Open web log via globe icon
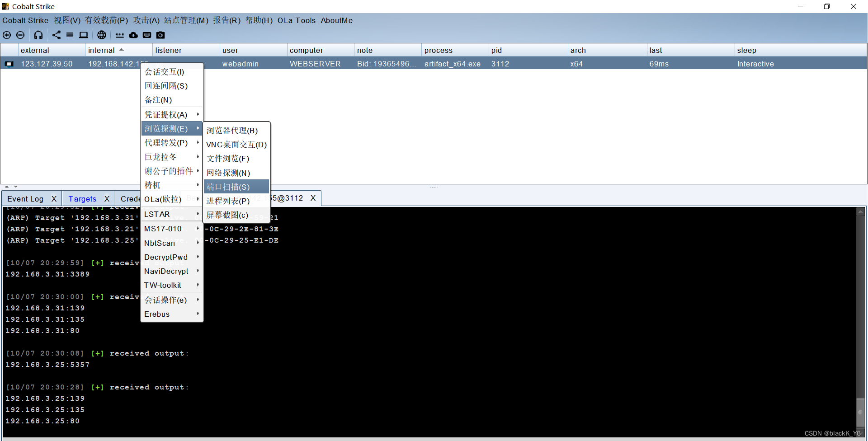Screen dimensions: 868x441 point(101,35)
